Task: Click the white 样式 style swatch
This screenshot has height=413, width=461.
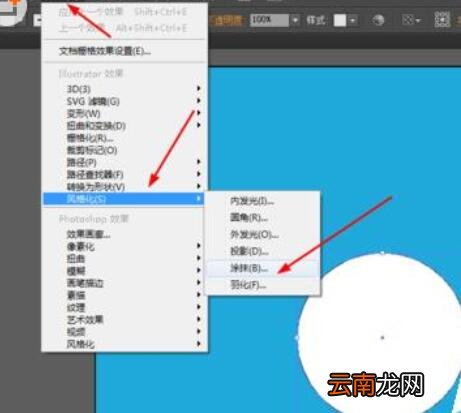Action: coord(340,21)
